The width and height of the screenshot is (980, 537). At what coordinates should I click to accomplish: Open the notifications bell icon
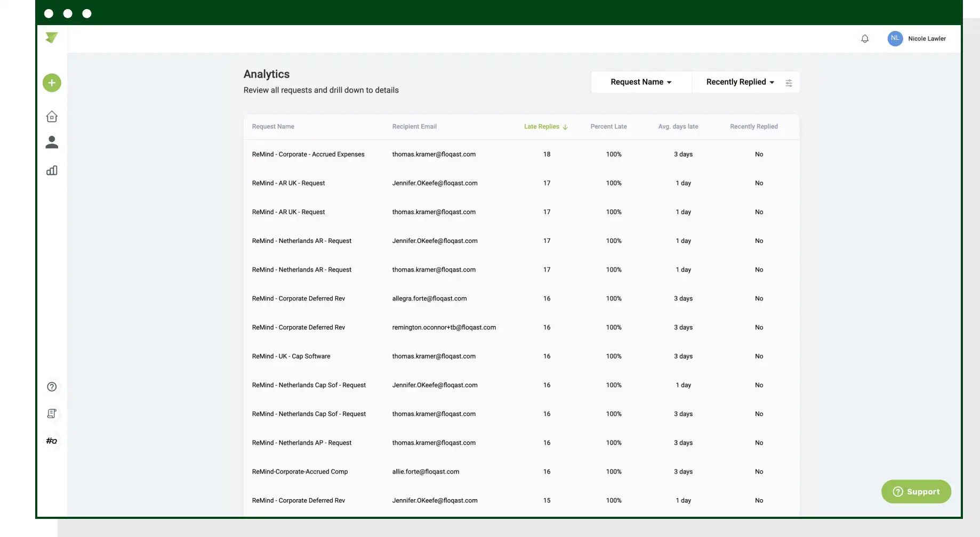(x=865, y=38)
